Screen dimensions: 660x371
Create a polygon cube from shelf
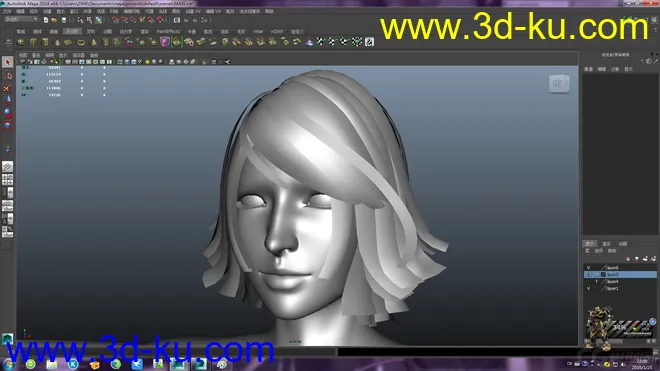[x=33, y=42]
